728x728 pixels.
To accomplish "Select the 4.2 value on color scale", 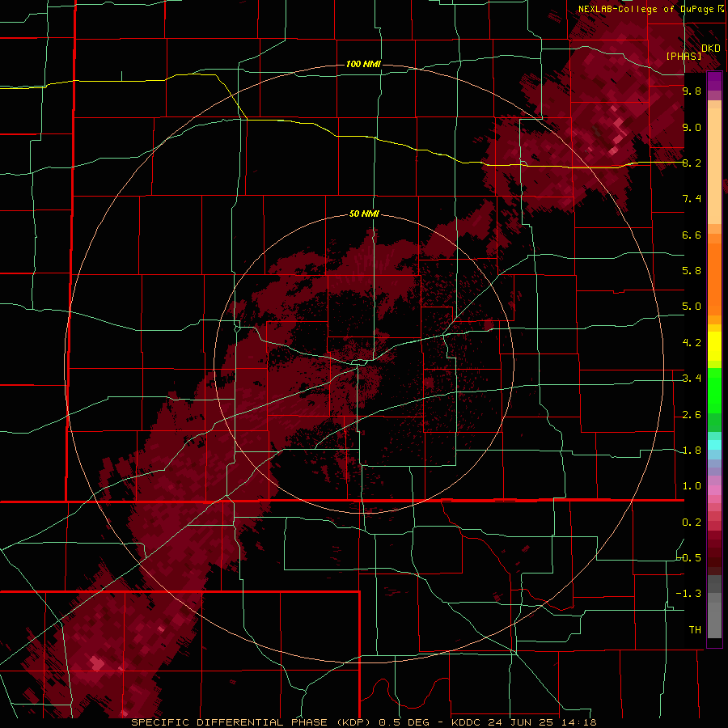I will pyautogui.click(x=692, y=343).
